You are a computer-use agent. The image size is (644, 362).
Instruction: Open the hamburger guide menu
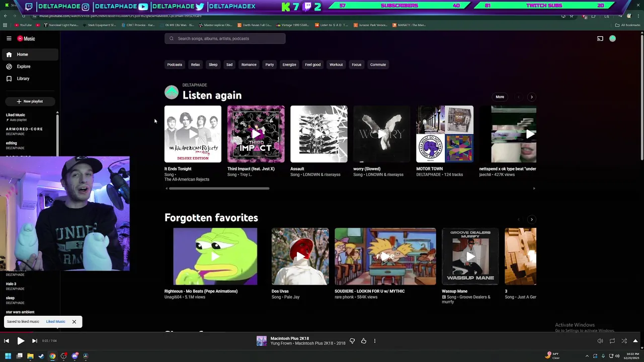click(9, 39)
